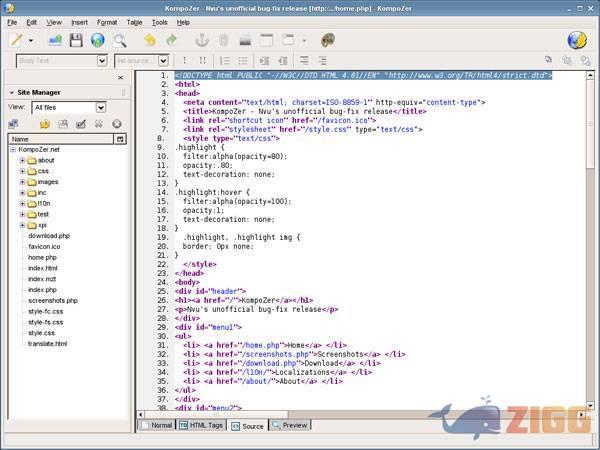Click the Save icon in toolbar
This screenshot has height=450, width=600.
point(75,41)
